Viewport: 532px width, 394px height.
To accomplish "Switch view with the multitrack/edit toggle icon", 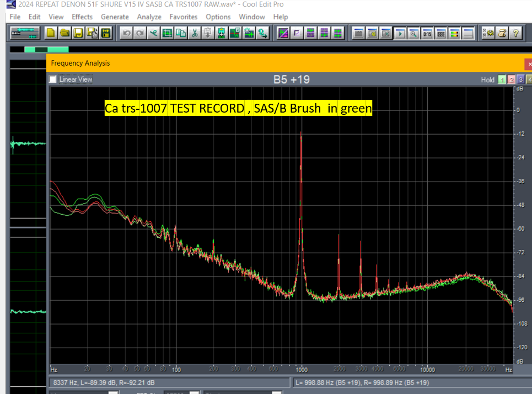I will pos(24,33).
